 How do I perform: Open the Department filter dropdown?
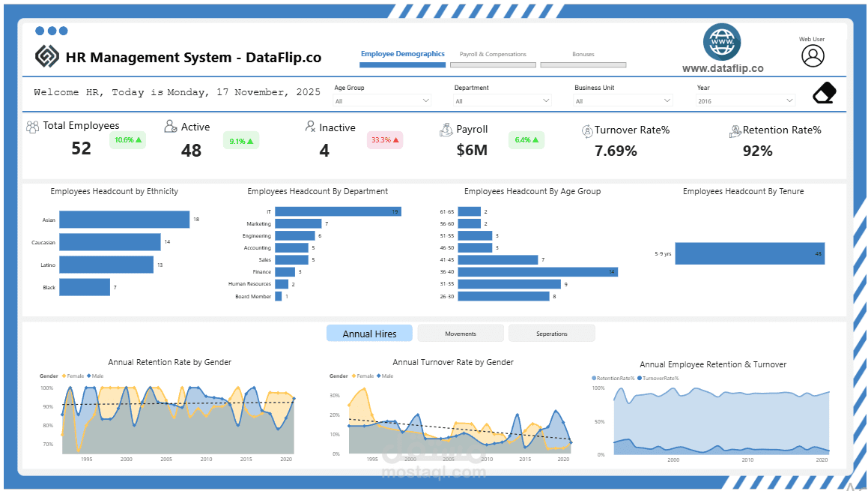click(503, 101)
